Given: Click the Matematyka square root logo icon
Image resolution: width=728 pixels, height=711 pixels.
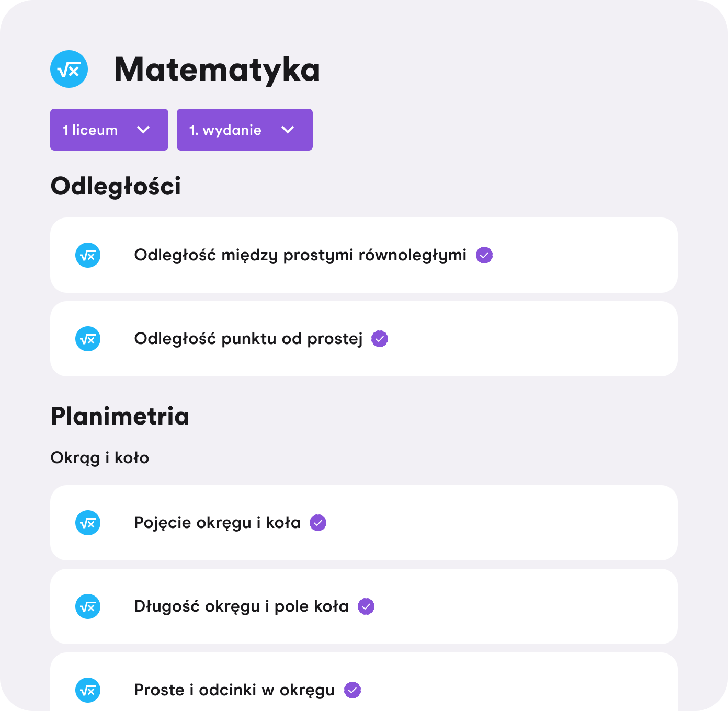Looking at the screenshot, I should (69, 69).
